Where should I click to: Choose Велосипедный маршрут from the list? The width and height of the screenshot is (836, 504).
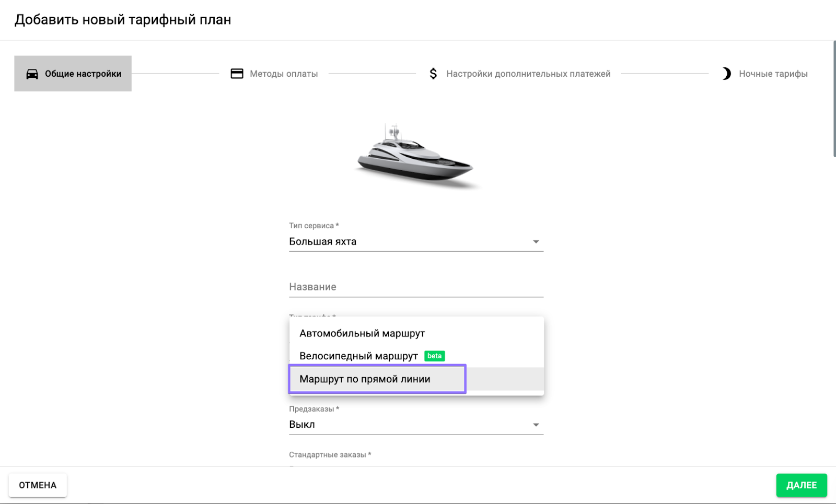pos(358,356)
